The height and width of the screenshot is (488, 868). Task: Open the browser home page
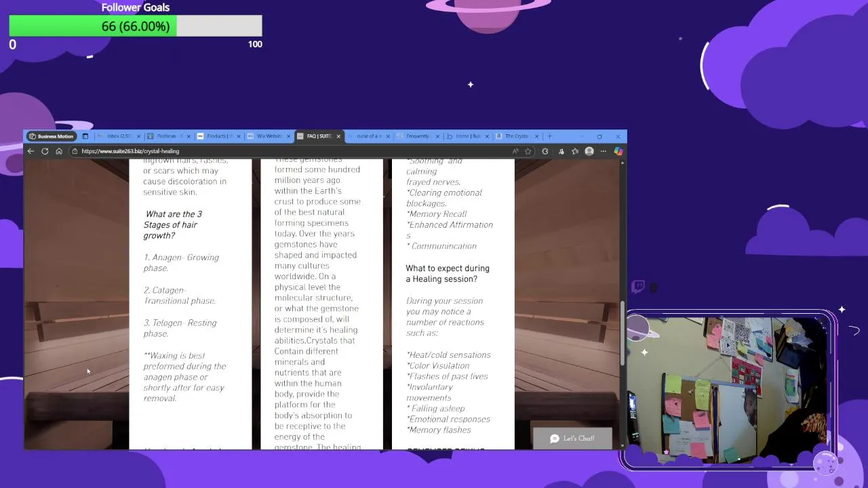(59, 151)
